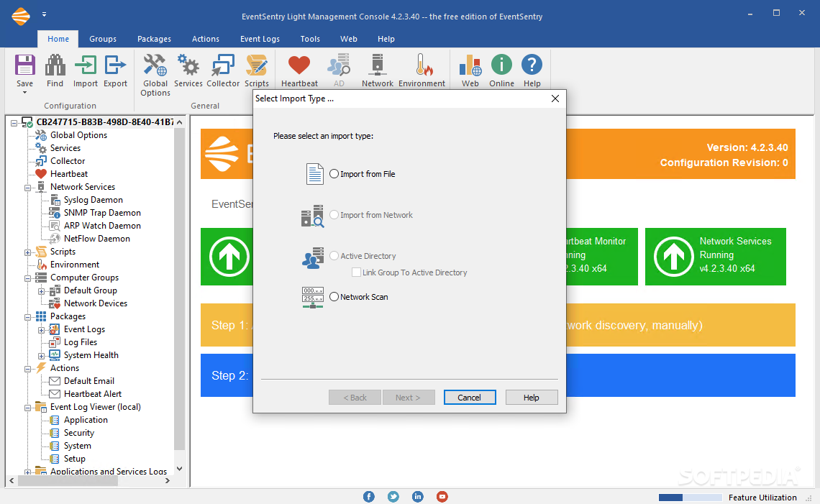Screen dimensions: 820x504
Task: Expand the System Health tree node
Action: click(x=41, y=356)
